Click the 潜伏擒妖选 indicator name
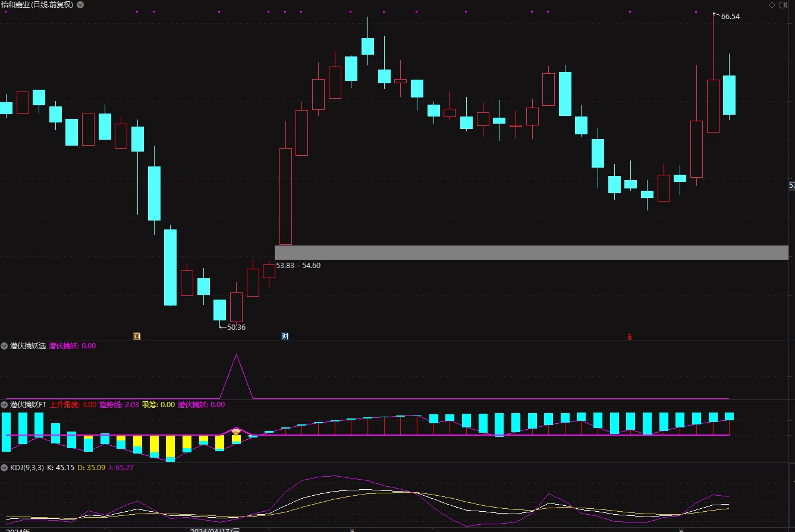The image size is (795, 532). (28, 345)
